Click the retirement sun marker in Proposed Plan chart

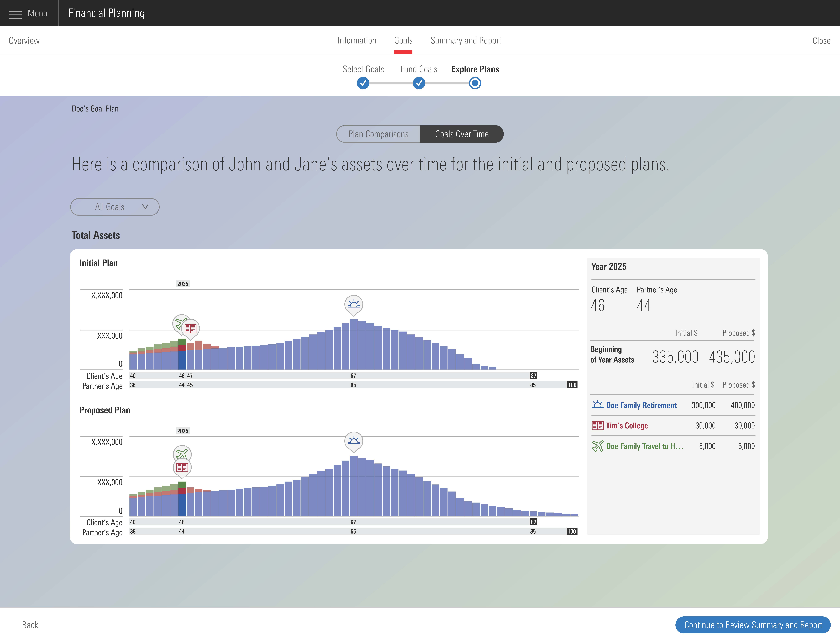(354, 442)
